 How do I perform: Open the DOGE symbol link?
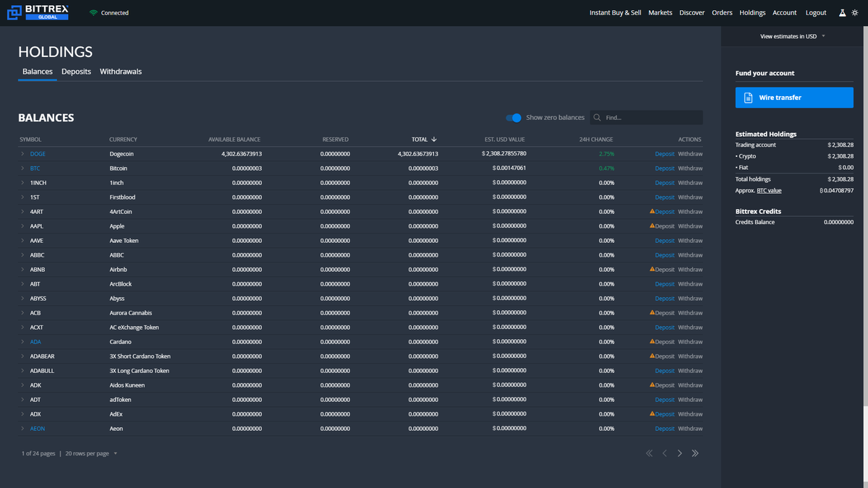point(38,154)
